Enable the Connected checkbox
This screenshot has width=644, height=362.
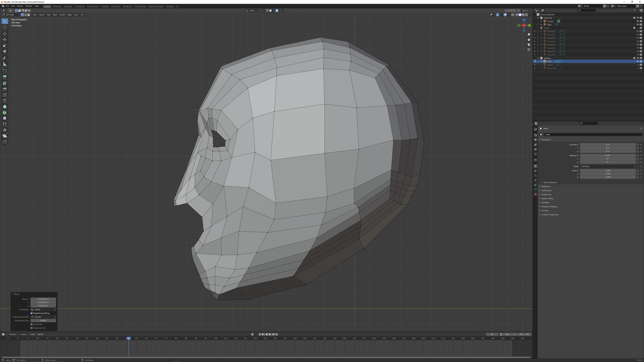click(x=32, y=324)
